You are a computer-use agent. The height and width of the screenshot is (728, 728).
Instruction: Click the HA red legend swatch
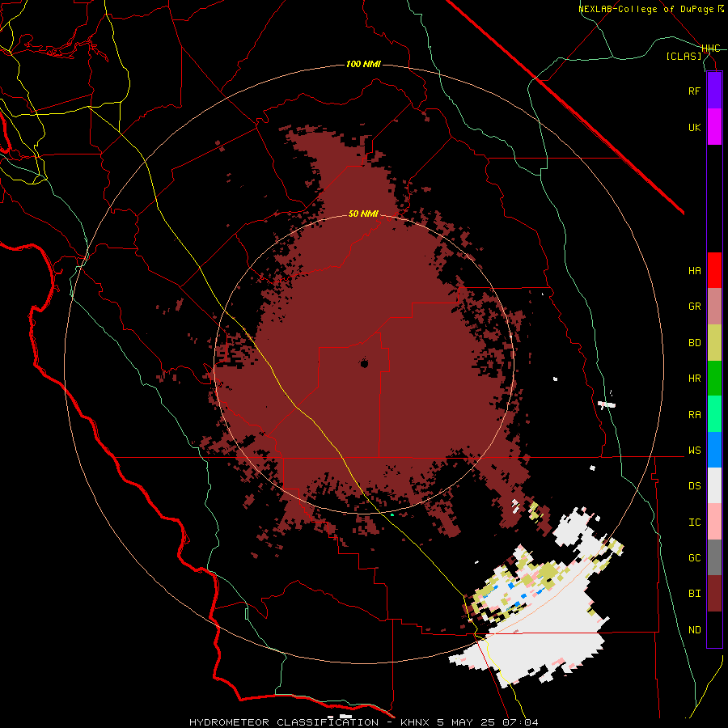click(x=714, y=270)
